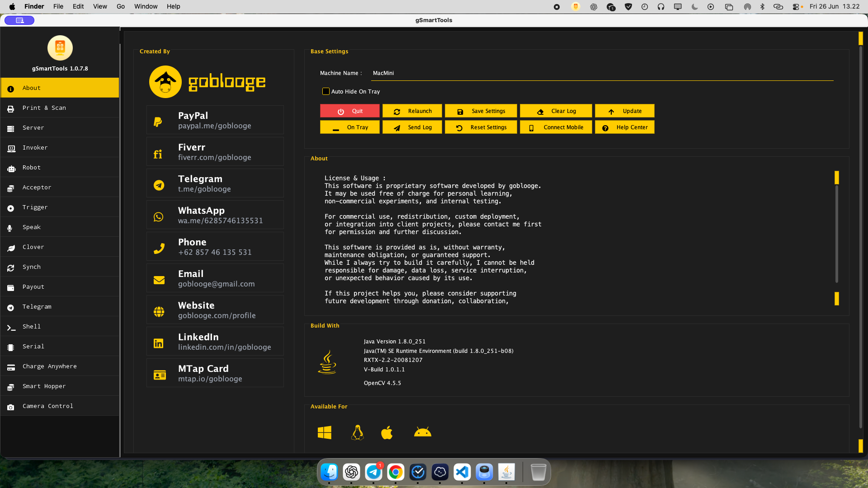
Task: Open Visual Studio Code from the Dock
Action: coord(462,472)
